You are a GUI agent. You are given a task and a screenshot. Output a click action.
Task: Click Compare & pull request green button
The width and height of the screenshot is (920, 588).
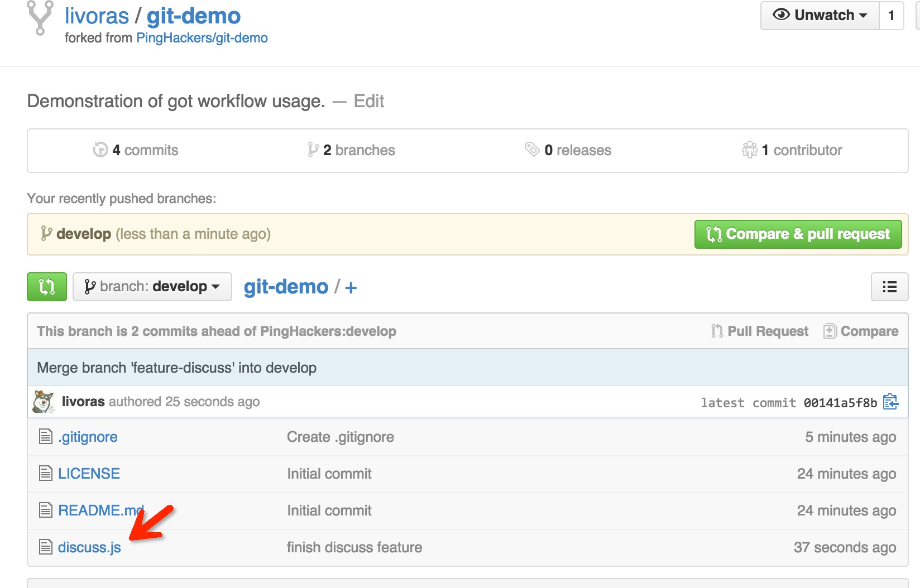(798, 234)
